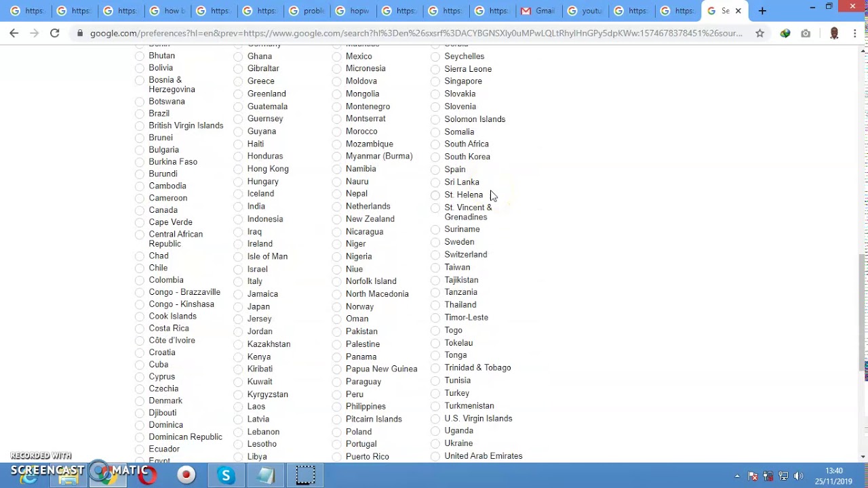
Task: Open the camera extension in Chrome toolbar
Action: 806,33
